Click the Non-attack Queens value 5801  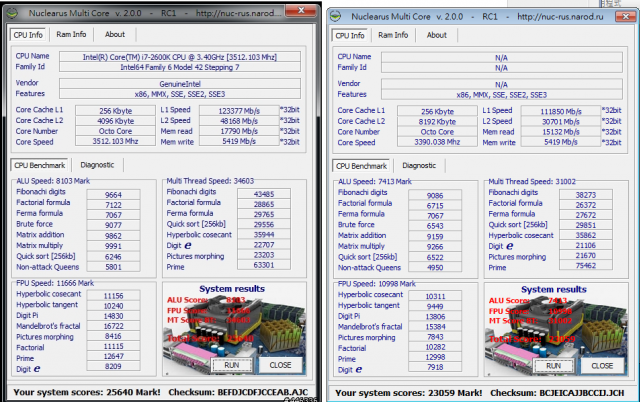tap(113, 267)
